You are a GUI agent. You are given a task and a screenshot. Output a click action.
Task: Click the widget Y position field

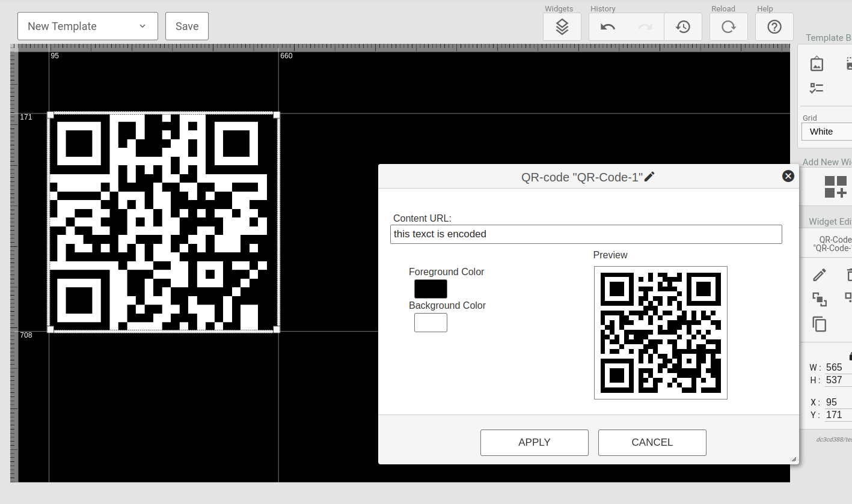[837, 414]
